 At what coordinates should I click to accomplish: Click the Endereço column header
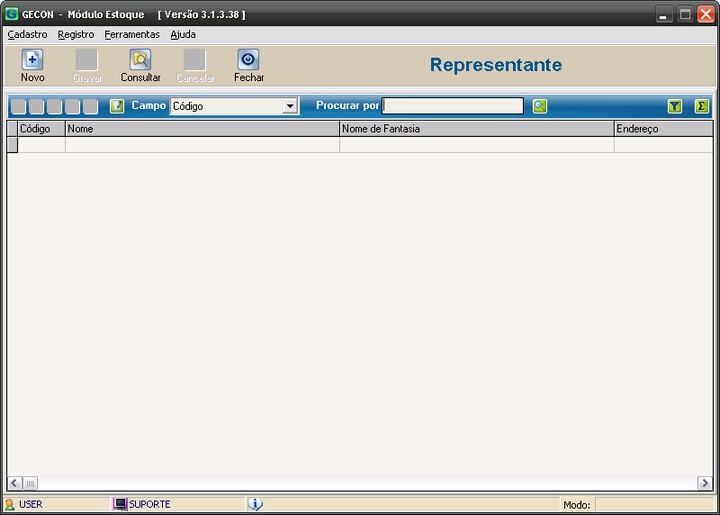pyautogui.click(x=664, y=129)
